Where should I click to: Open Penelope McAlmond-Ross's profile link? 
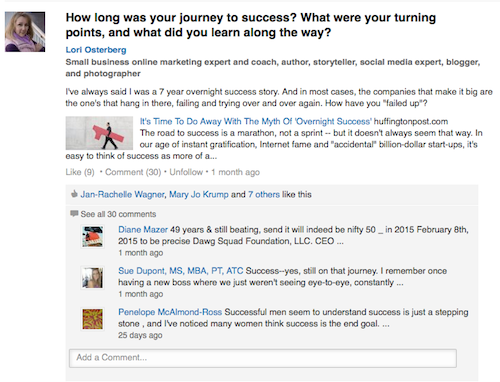pyautogui.click(x=170, y=312)
